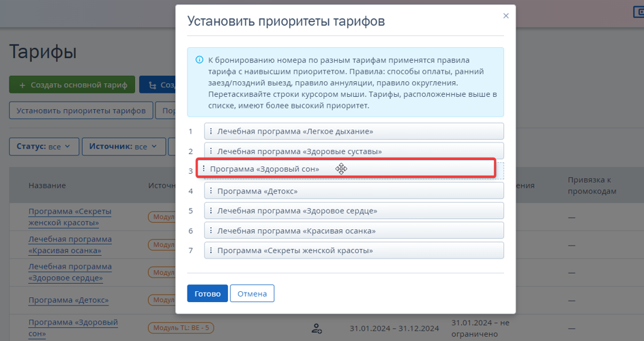Click the Привязка к промокодам column header
The image size is (644, 341).
pos(592,186)
